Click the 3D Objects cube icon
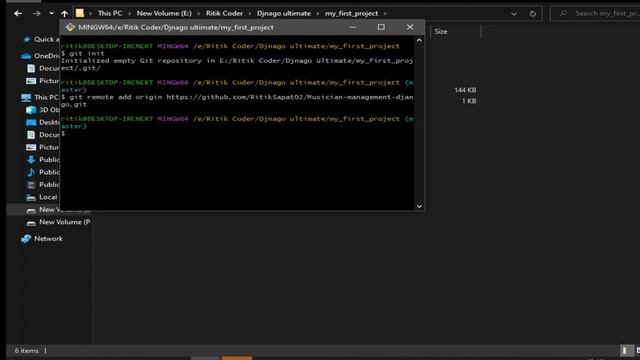This screenshot has height=360, width=640. click(31, 110)
